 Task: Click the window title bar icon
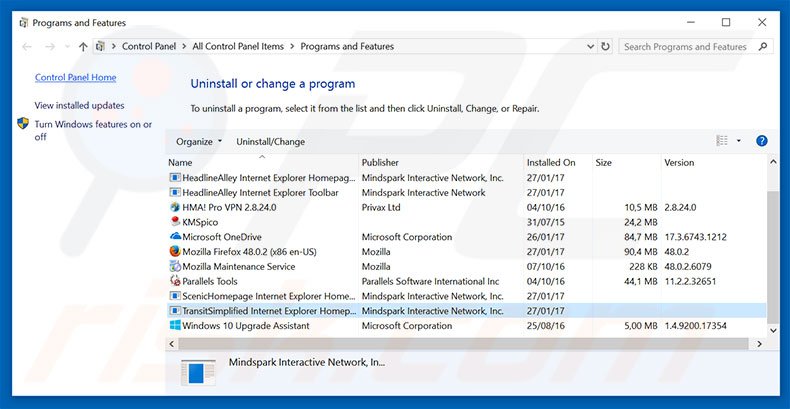tap(23, 23)
